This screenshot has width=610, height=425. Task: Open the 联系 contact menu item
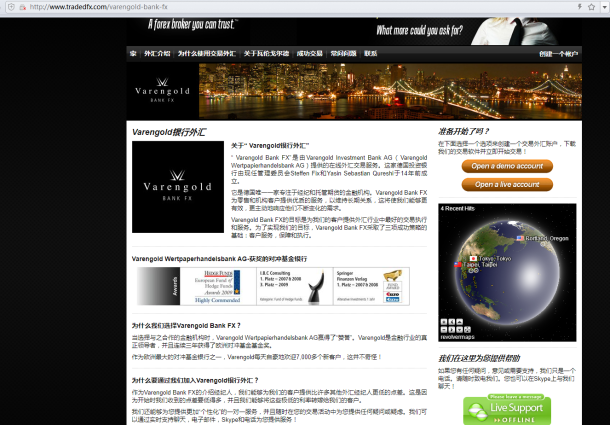370,53
